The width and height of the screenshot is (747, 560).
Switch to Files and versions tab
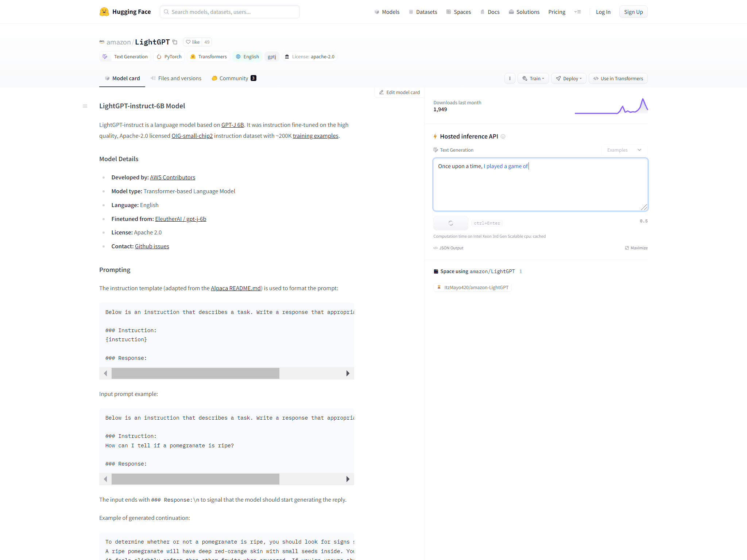176,78
